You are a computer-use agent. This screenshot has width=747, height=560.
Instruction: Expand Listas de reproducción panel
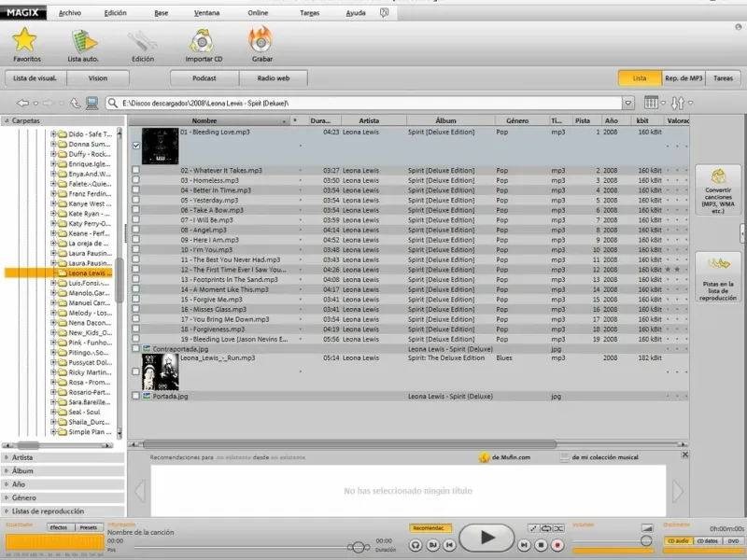pos(63,511)
